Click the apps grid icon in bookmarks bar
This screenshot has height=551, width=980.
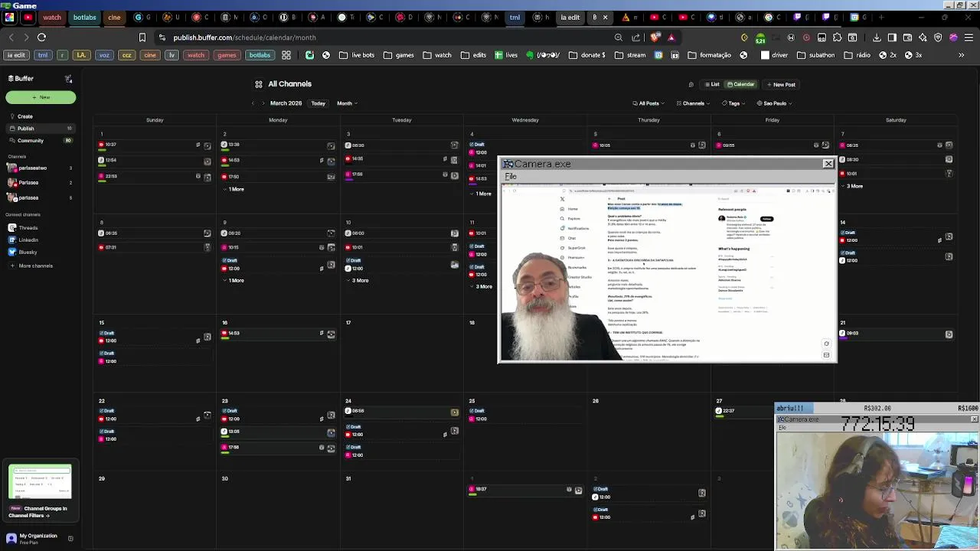(286, 55)
